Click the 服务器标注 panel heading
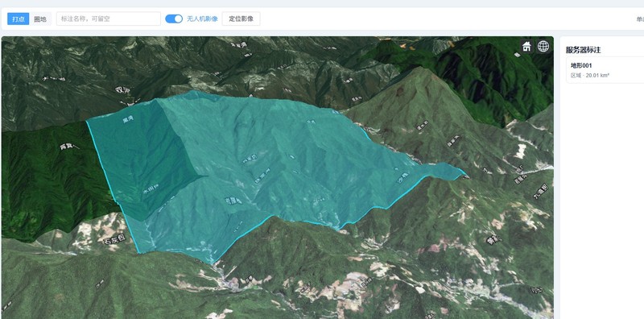 click(583, 50)
